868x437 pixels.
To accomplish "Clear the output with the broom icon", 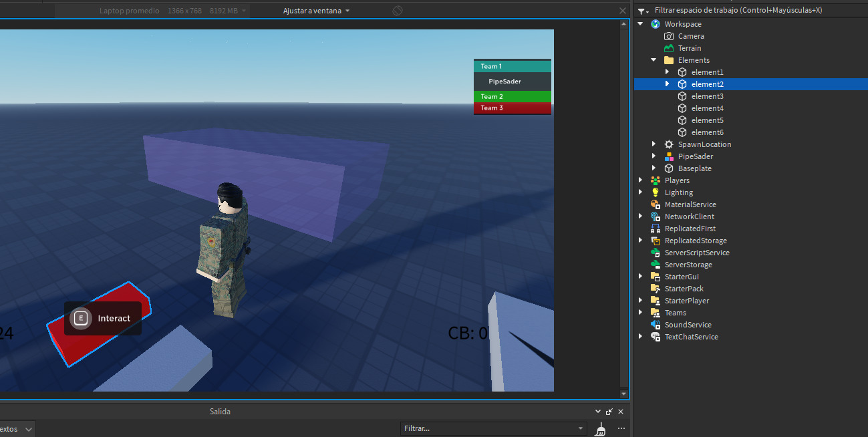I will [599, 428].
